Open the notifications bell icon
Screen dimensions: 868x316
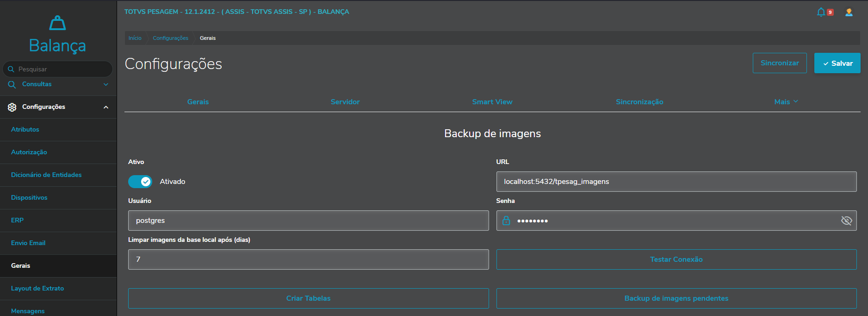821,12
